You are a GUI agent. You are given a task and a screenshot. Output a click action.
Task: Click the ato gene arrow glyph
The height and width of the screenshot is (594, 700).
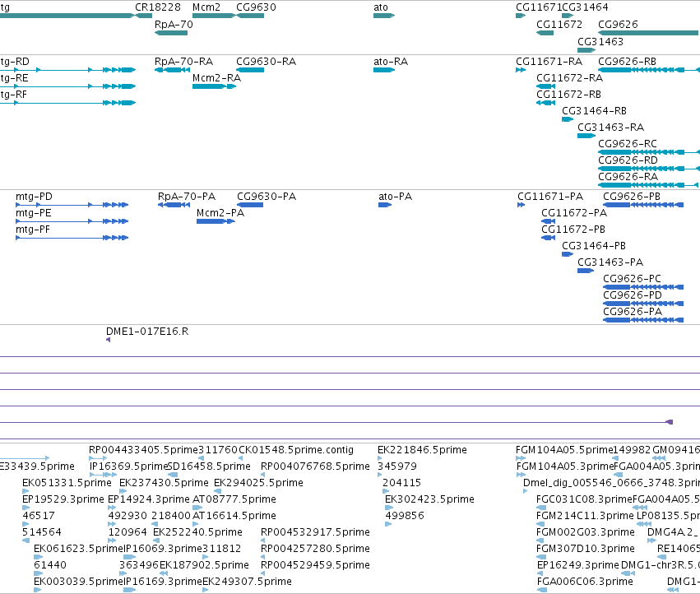click(x=384, y=16)
